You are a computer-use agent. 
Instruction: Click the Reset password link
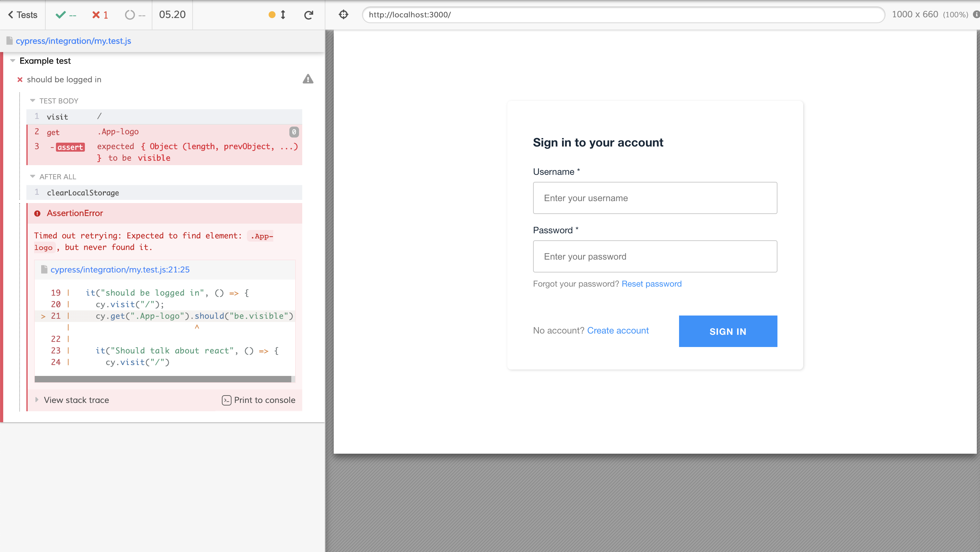651,283
